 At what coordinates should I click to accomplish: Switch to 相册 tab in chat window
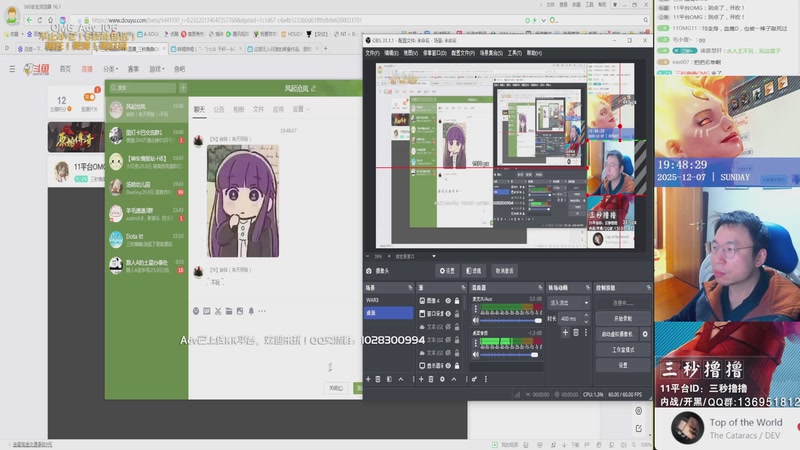coord(239,109)
